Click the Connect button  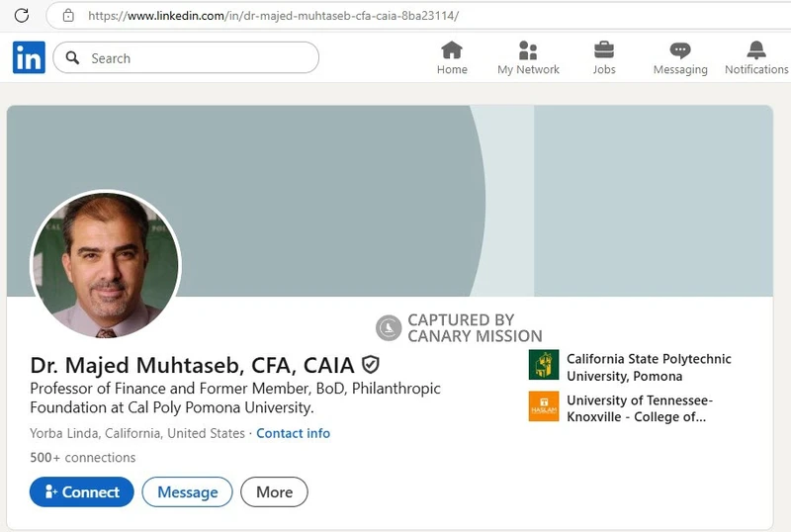(x=82, y=491)
